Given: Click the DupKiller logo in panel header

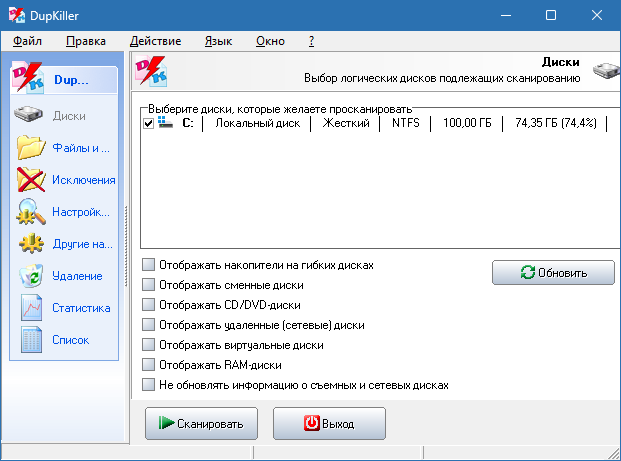Looking at the screenshot, I should [x=150, y=71].
